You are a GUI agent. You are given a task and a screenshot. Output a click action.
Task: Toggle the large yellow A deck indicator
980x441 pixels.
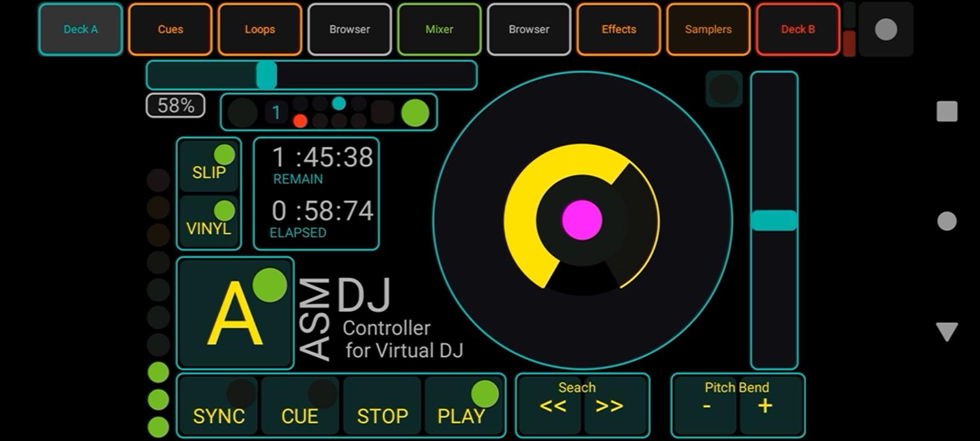tap(235, 312)
